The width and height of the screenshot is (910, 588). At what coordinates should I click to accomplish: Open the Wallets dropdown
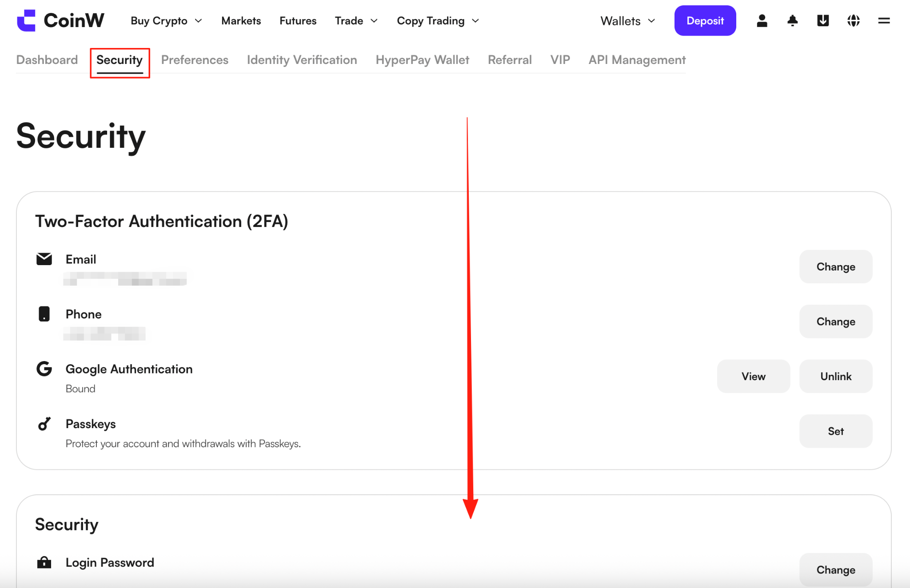(x=628, y=20)
